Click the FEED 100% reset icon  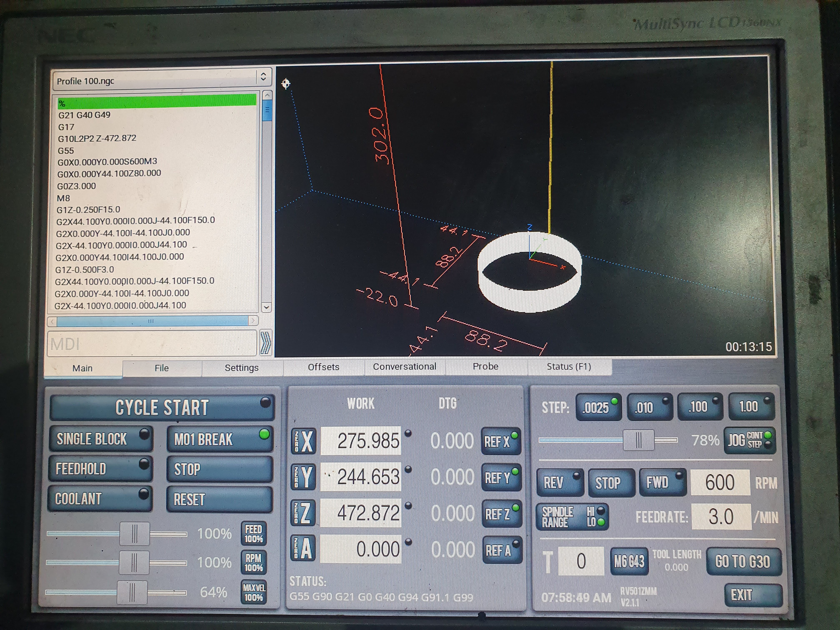[253, 534]
